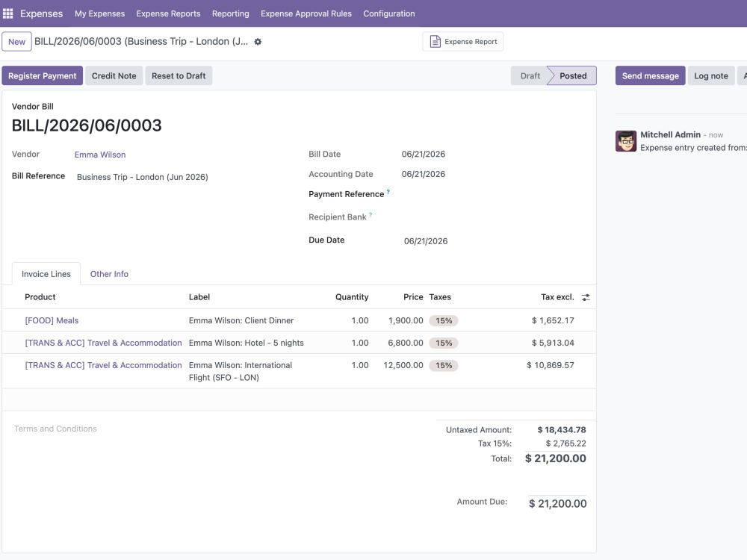
Task: Click Credit Note button
Action: (x=114, y=75)
